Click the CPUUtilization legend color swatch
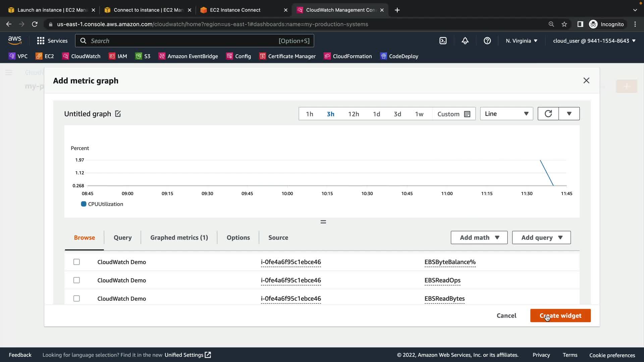Viewport: 644px width, 362px height. pyautogui.click(x=84, y=204)
